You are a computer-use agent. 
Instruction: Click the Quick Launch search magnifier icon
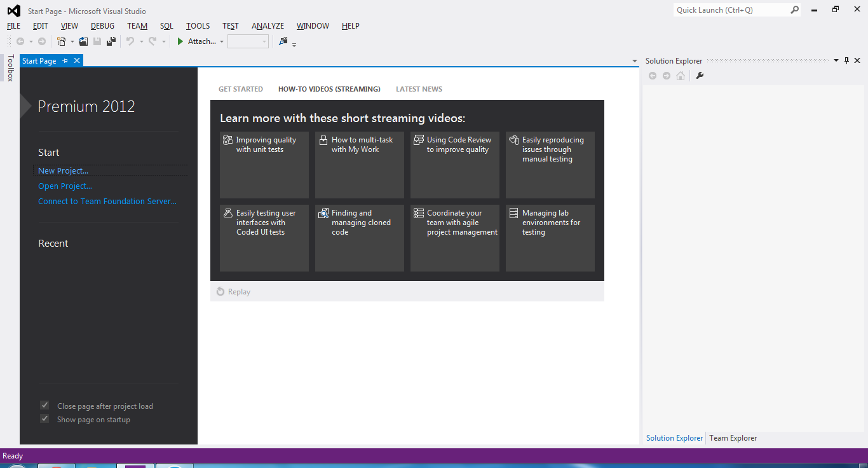pos(794,10)
